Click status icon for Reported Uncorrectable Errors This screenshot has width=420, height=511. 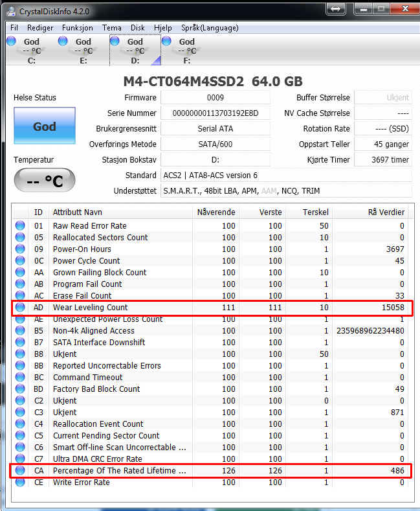point(20,366)
